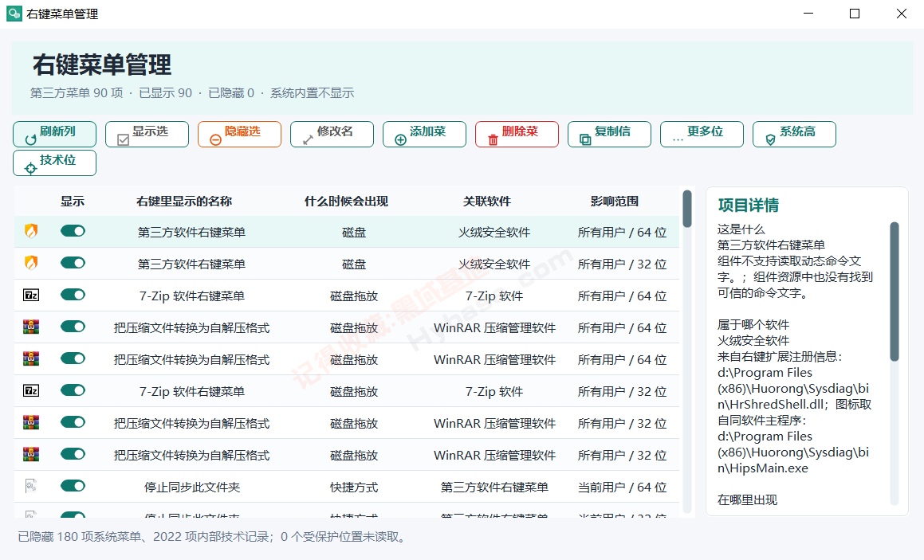This screenshot has width=924, height=560.
Task: Click the summary text 第三方菜单 90 项
Action: 77,93
